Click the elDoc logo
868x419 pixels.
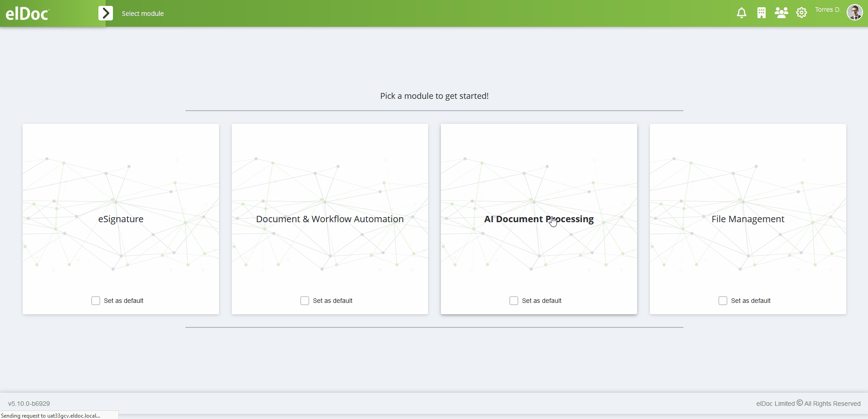[x=27, y=14]
